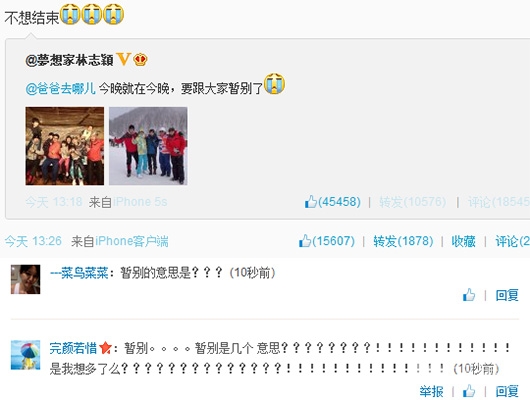Click the red star badge beside 完颜若惜

pyautogui.click(x=105, y=347)
